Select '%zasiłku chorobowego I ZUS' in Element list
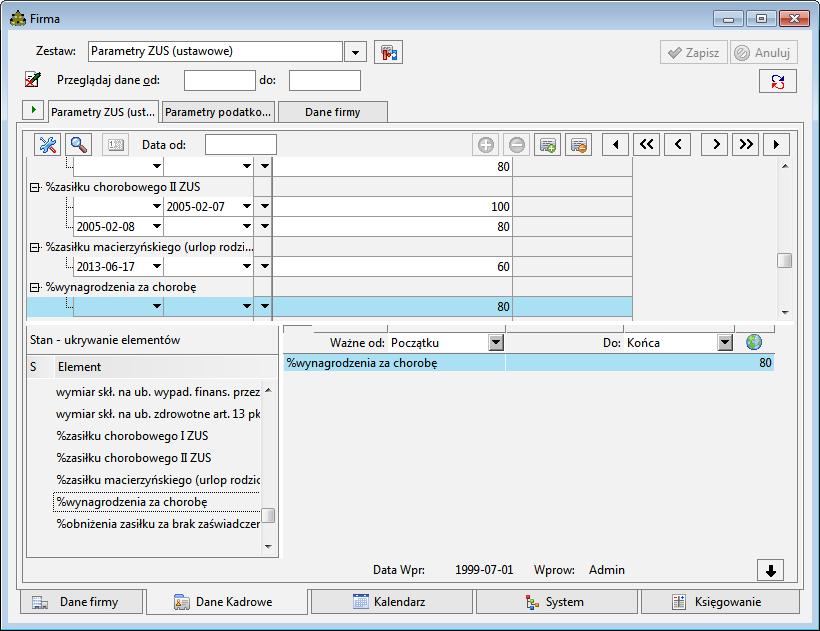 tap(132, 436)
